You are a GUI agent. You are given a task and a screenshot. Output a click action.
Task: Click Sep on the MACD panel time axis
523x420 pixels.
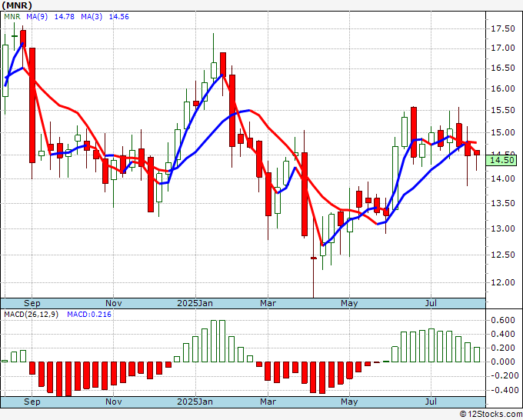32,402
